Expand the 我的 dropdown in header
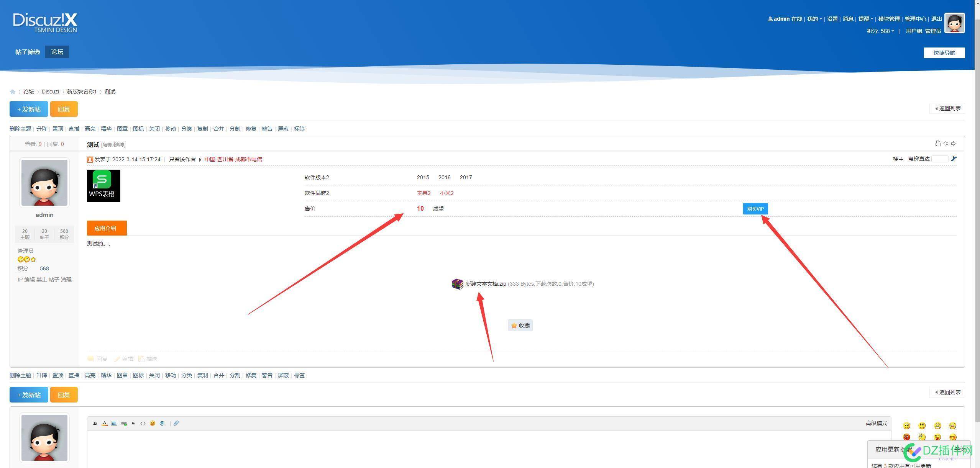 point(814,19)
